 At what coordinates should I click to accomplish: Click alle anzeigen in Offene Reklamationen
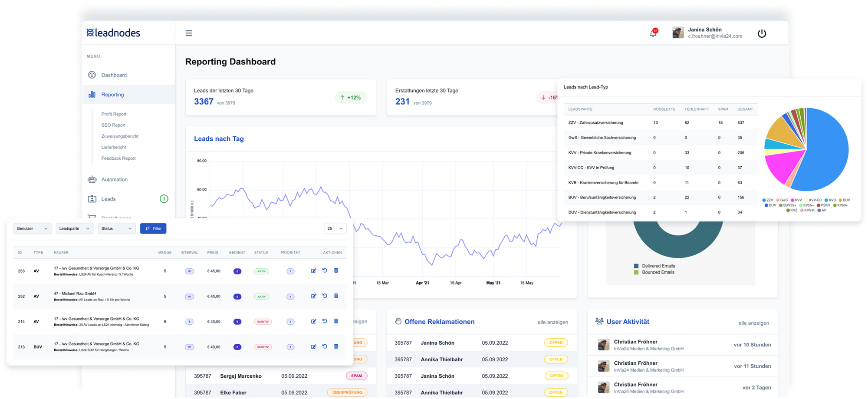point(552,322)
